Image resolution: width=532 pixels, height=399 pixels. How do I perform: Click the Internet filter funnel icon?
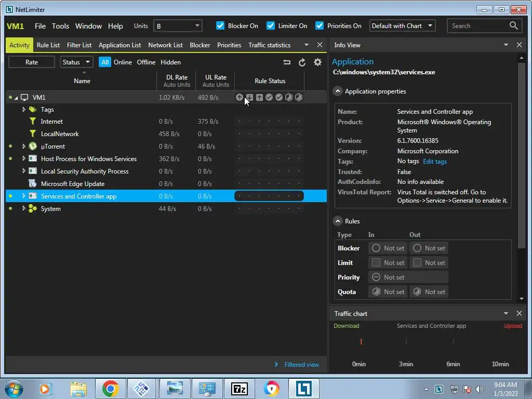click(33, 121)
